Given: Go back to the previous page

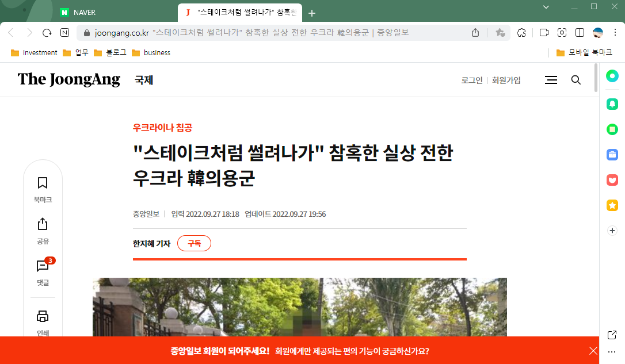Looking at the screenshot, I should pos(11,33).
